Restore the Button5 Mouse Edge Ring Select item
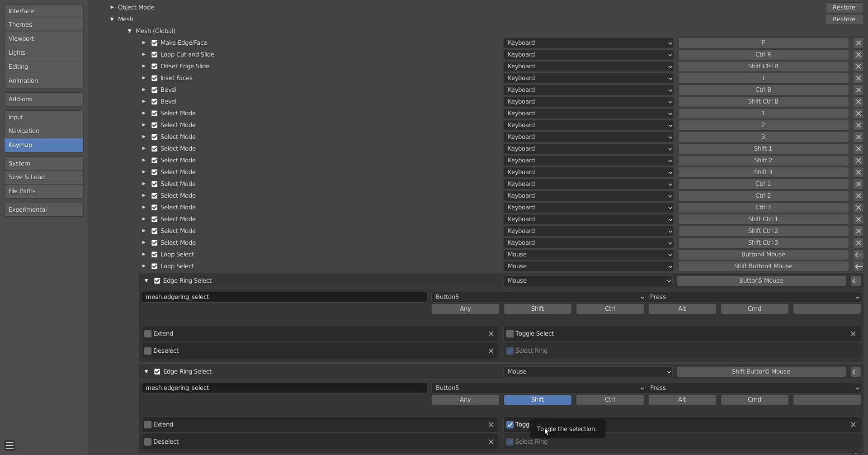This screenshot has height=455, width=868. [x=856, y=281]
